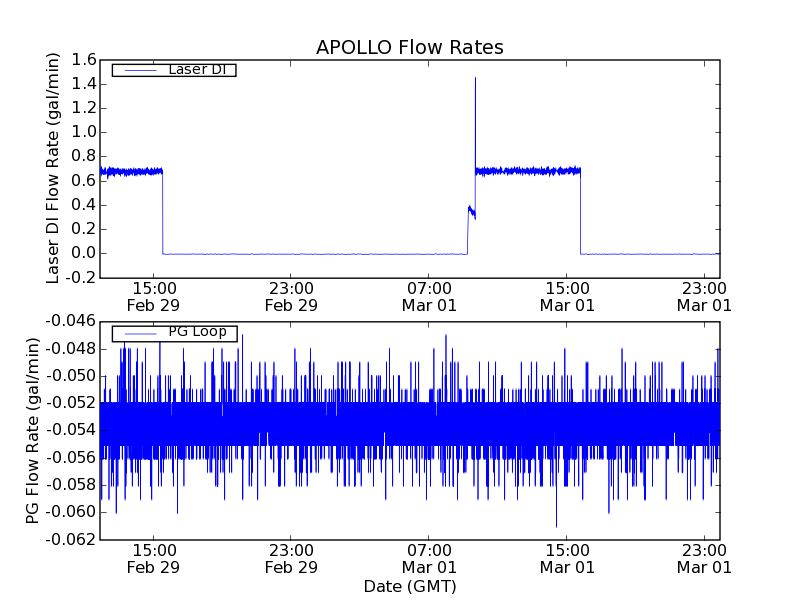Select the "Laser DI" legend label
Screen dimensions: 800x600
[197, 69]
